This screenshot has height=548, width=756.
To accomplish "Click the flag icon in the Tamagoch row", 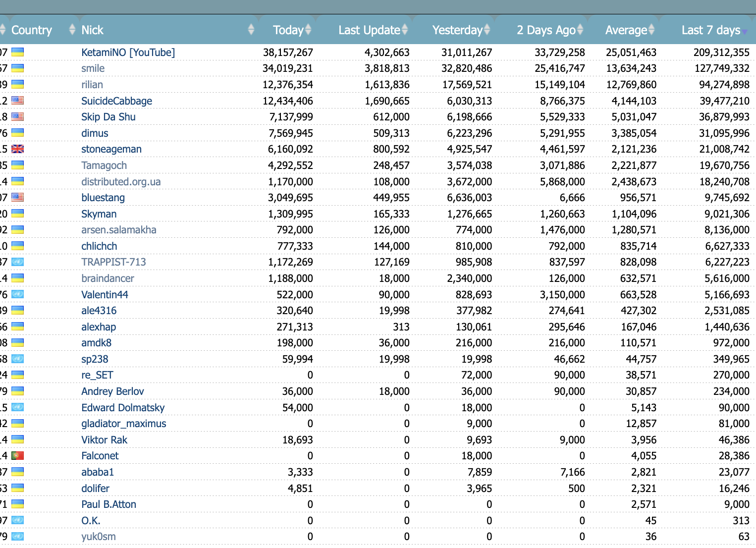I will (x=18, y=165).
